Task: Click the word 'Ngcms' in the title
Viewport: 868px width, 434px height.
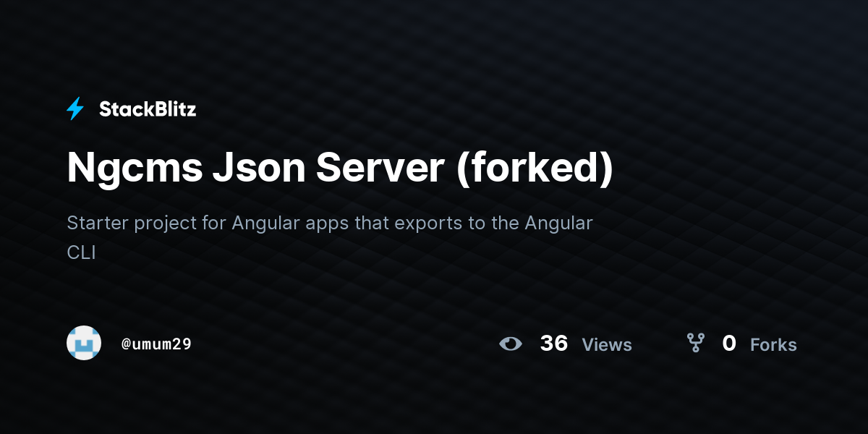Action: pos(132,168)
